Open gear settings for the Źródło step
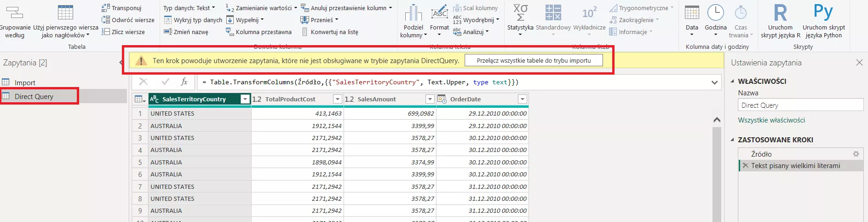 [856, 154]
